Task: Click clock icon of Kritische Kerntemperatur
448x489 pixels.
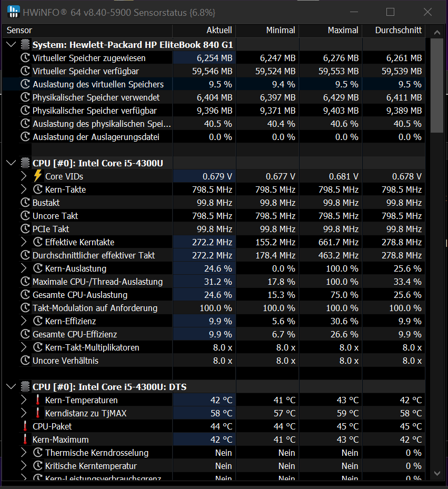Action: tap(38, 466)
